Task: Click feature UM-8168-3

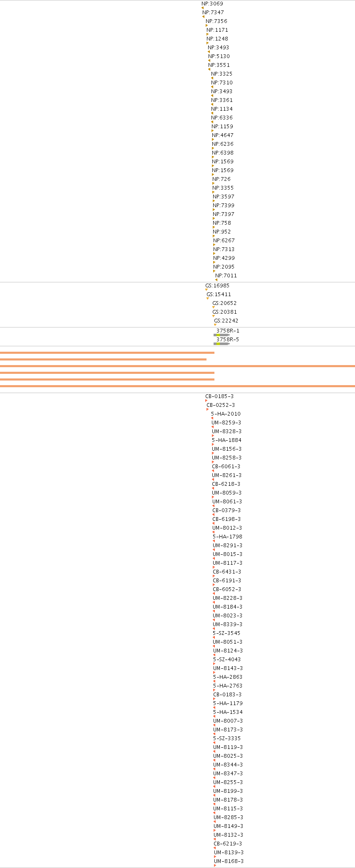Action: point(229,861)
